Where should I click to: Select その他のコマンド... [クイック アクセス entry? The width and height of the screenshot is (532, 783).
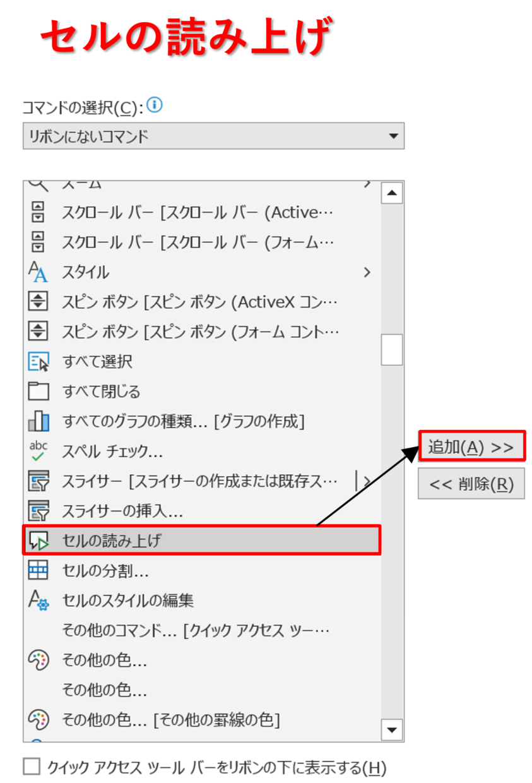196,630
